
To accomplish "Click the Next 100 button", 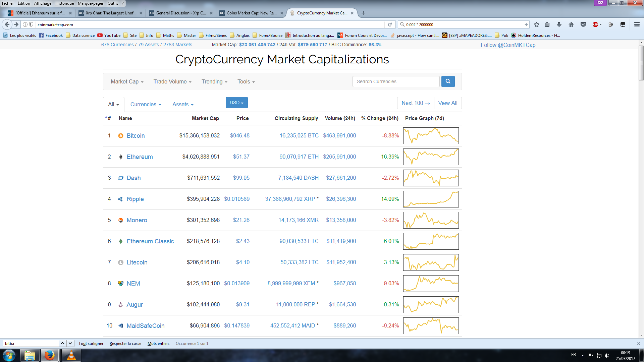I will click(416, 103).
